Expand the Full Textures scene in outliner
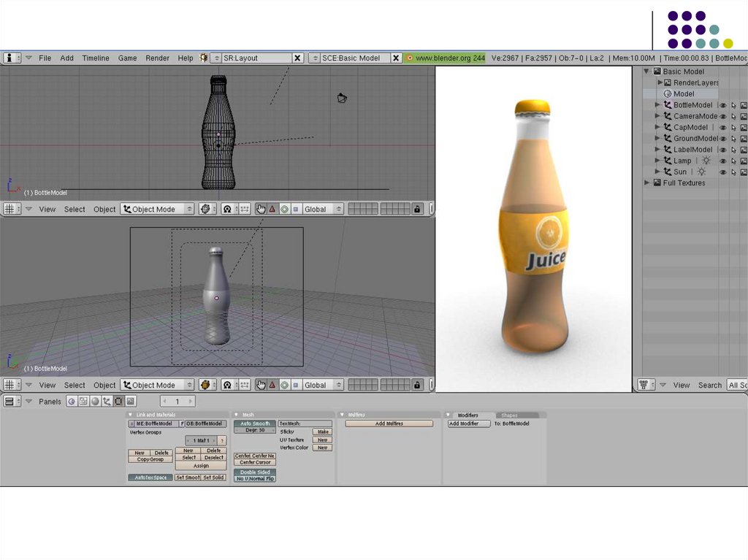 click(x=647, y=183)
